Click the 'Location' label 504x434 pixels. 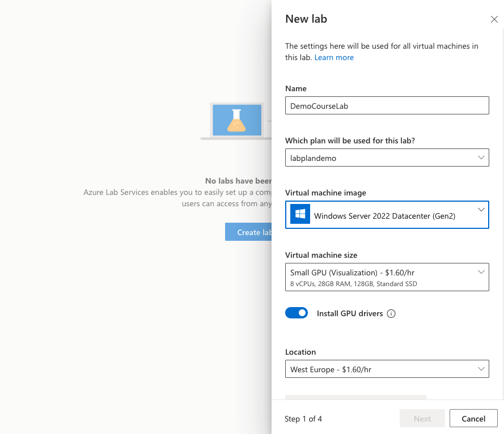[x=300, y=352]
